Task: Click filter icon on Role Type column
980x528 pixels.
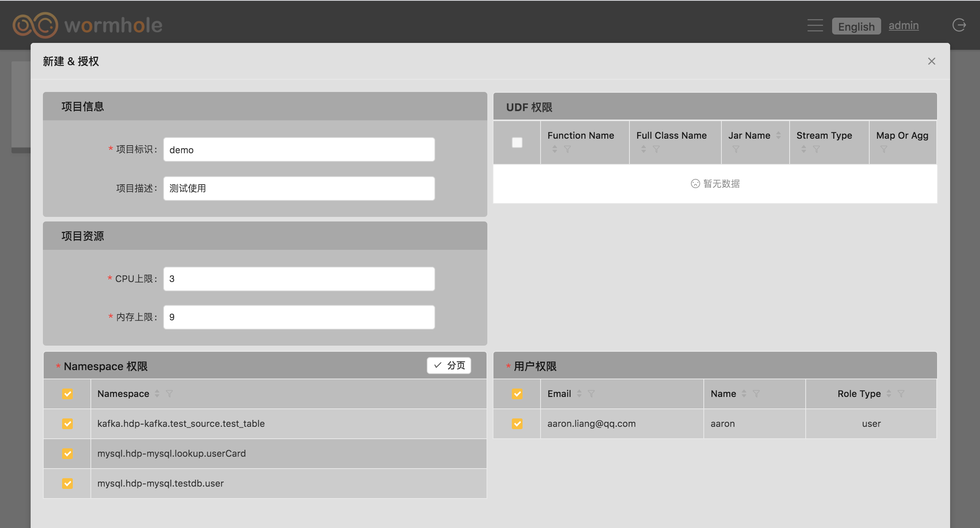Action: click(x=901, y=394)
